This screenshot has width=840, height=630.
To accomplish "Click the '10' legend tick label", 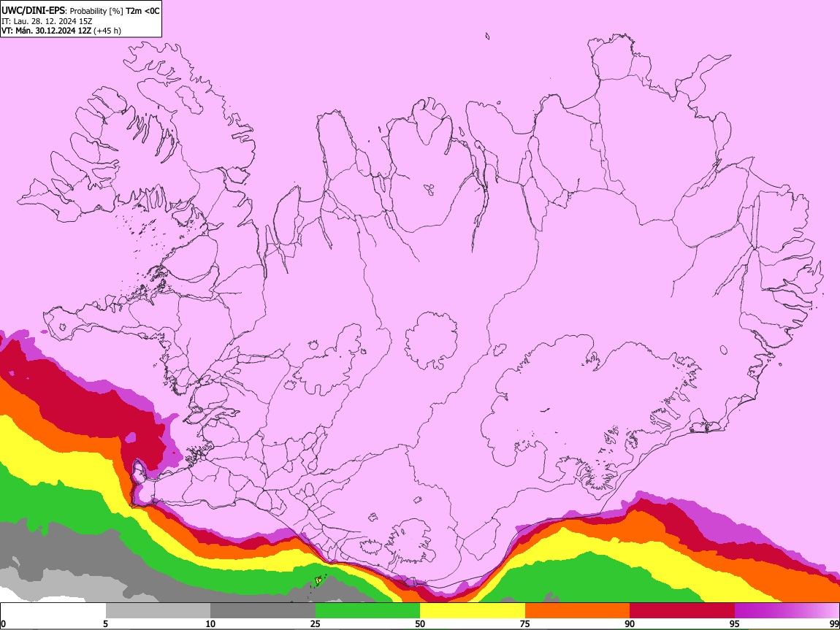I will tap(210, 623).
